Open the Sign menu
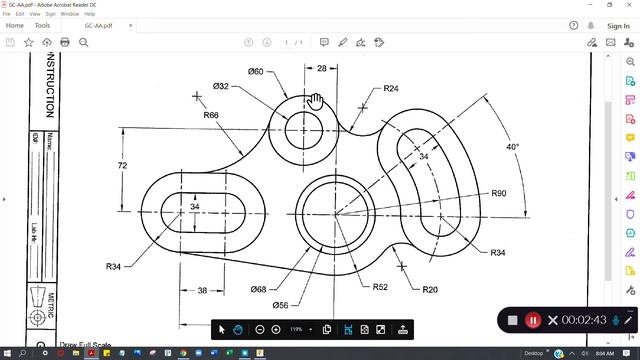 (x=50, y=14)
